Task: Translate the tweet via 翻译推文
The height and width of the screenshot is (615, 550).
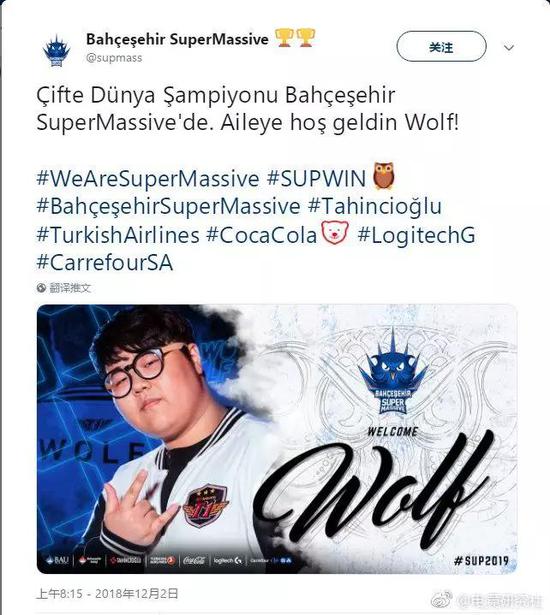Action: (x=70, y=288)
